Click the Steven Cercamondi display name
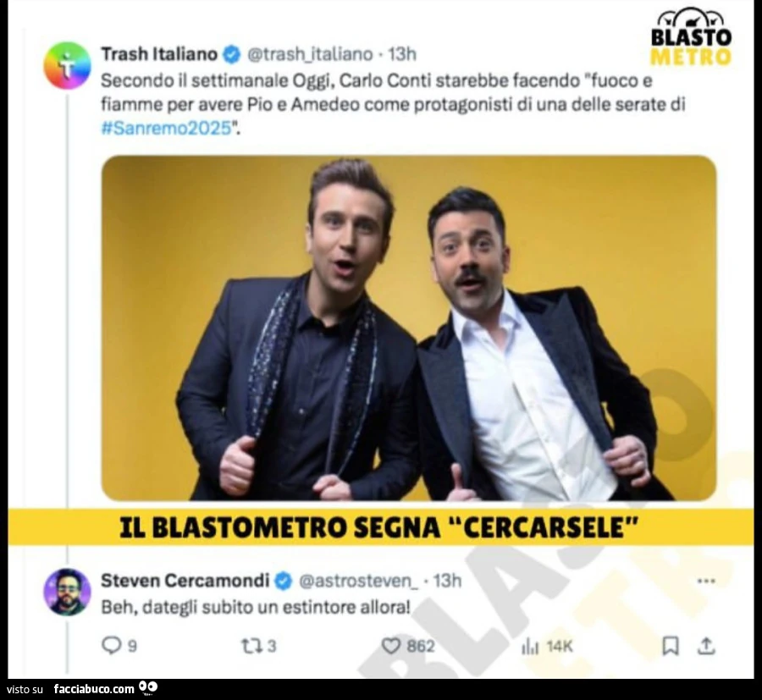This screenshot has width=762, height=700. [185, 581]
